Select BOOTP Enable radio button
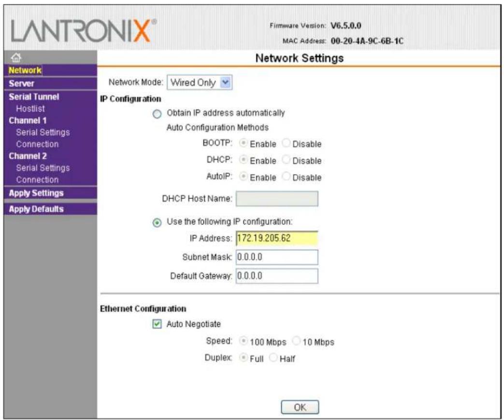504x420 pixels. point(244,143)
